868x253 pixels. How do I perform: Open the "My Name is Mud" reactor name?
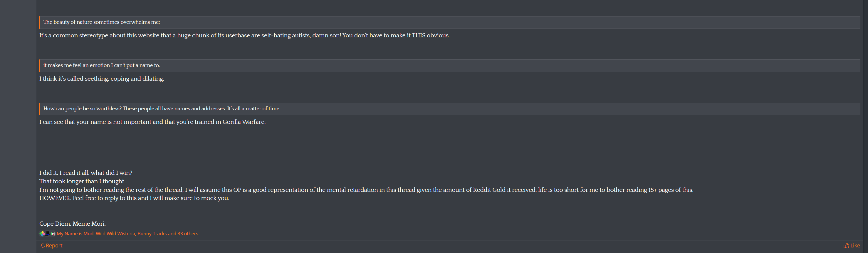click(75, 233)
